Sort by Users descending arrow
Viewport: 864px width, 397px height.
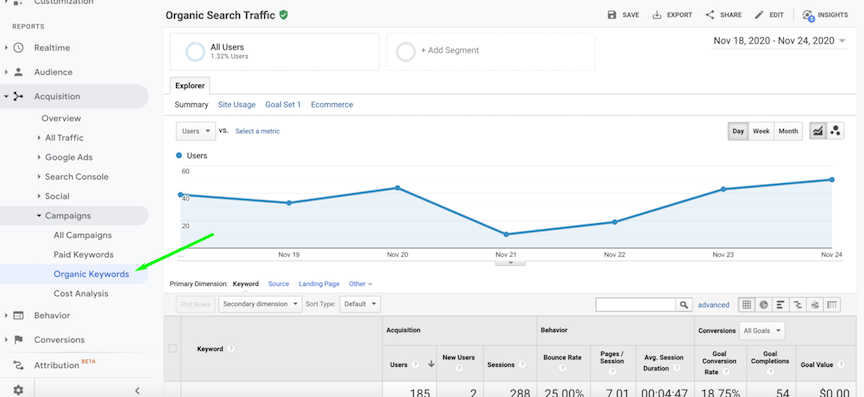pos(431,364)
